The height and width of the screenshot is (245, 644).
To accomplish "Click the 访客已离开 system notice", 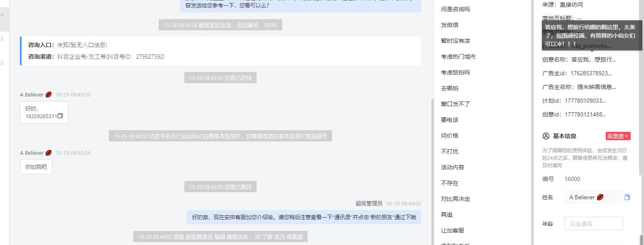I will (x=220, y=187).
